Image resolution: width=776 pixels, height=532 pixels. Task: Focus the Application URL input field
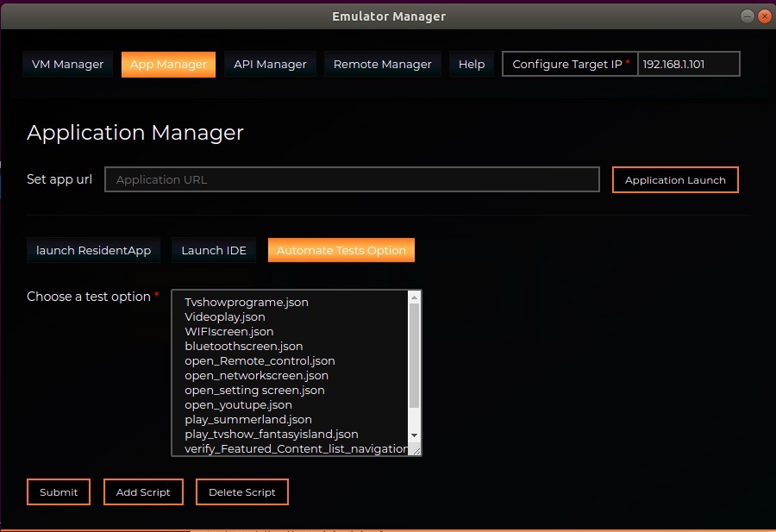click(x=352, y=179)
